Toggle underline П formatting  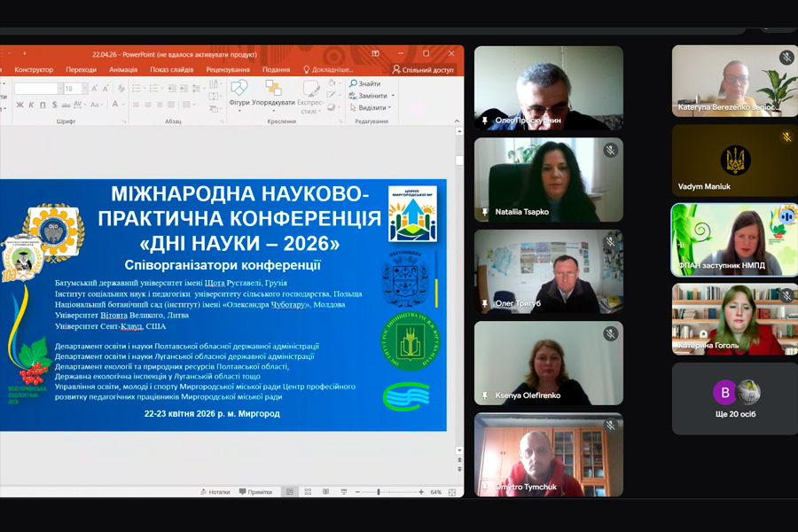click(43, 105)
